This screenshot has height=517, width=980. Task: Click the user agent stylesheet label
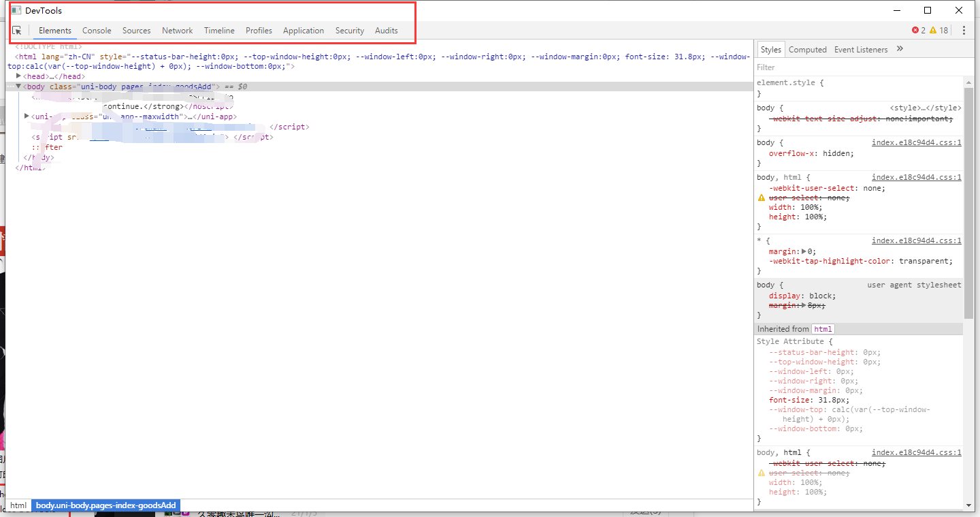[914, 285]
